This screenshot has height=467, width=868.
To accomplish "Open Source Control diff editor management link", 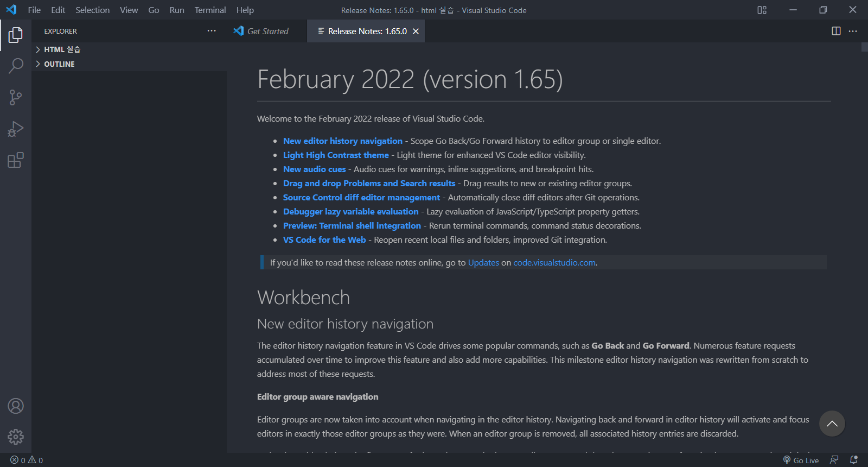I will coord(361,197).
